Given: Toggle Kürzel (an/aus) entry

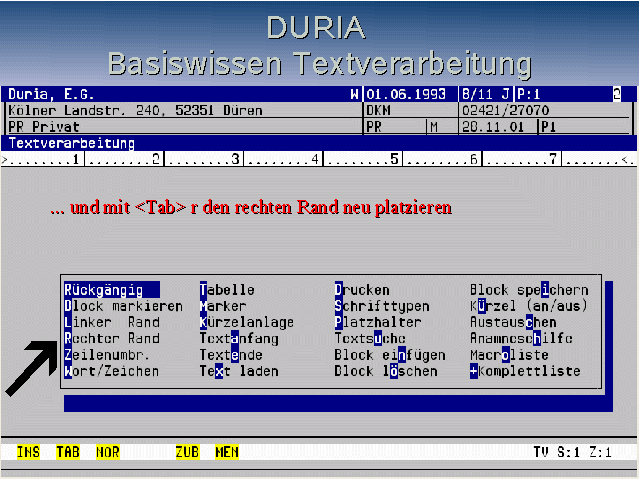Looking at the screenshot, I should coord(529,306).
